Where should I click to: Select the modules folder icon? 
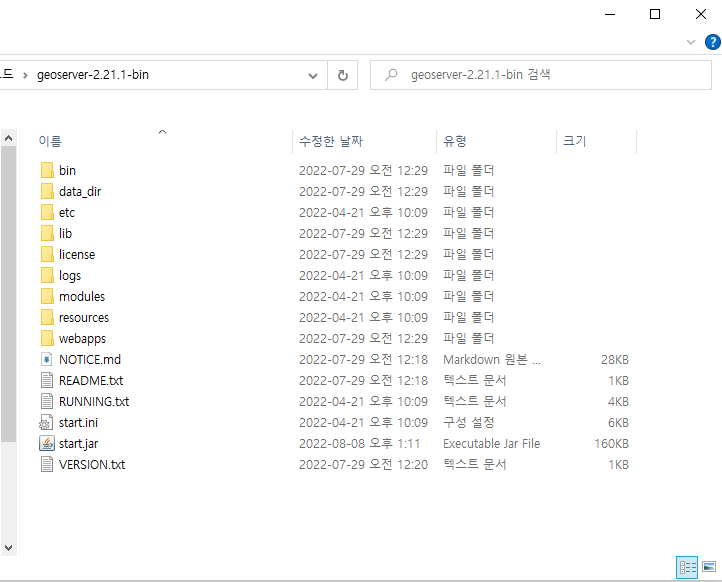47,297
